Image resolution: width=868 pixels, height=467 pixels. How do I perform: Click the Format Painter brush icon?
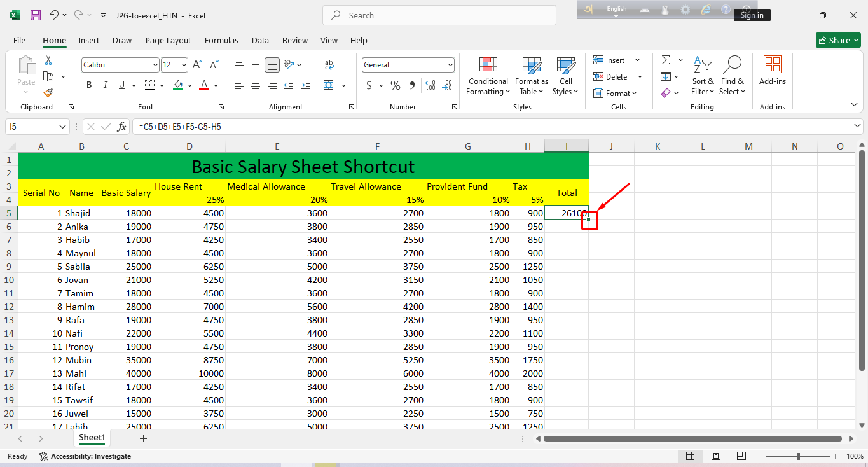[x=48, y=93]
